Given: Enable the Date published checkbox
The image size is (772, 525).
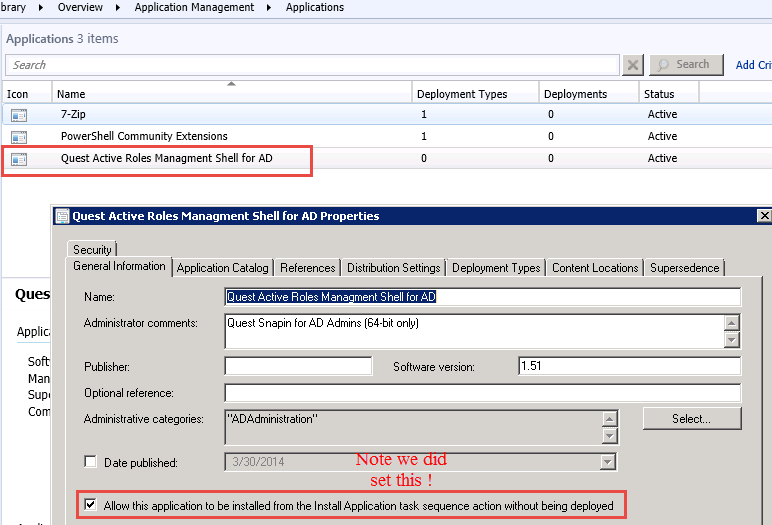Looking at the screenshot, I should pos(90,461).
